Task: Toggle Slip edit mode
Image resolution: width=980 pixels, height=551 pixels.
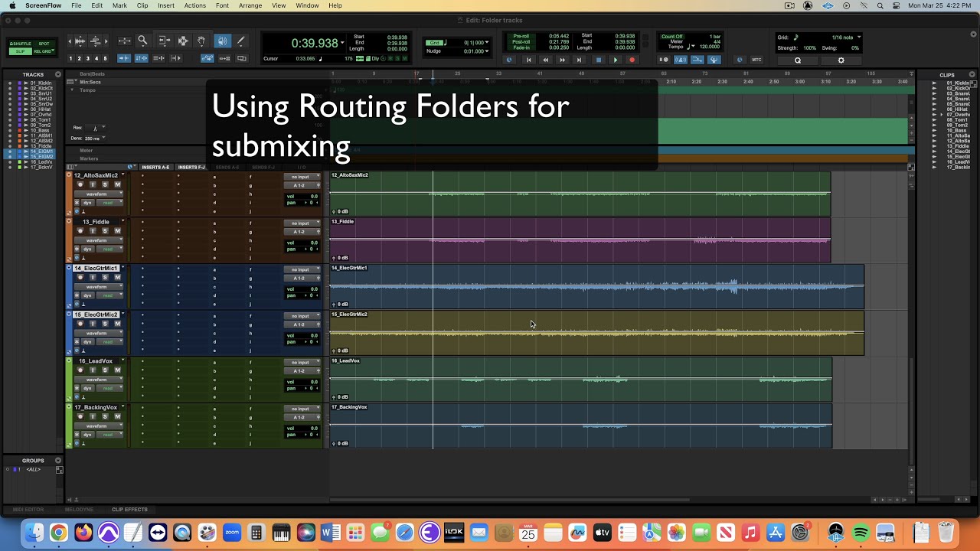Action: [x=21, y=51]
